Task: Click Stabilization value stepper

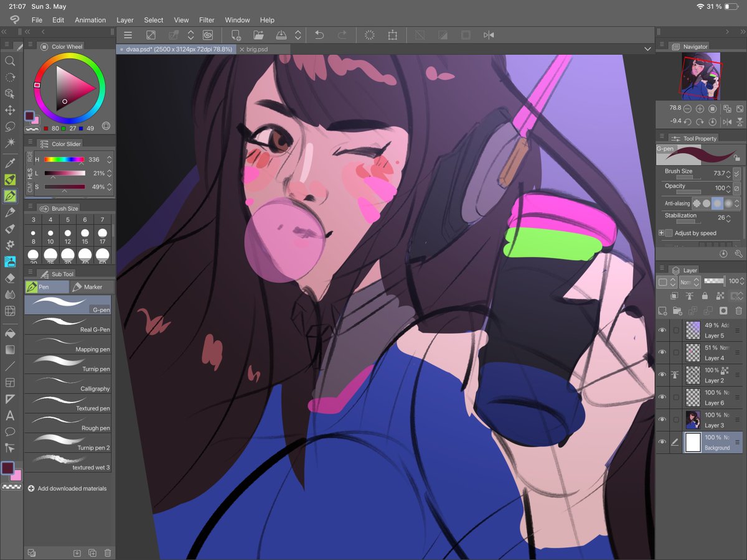Action: (729, 218)
